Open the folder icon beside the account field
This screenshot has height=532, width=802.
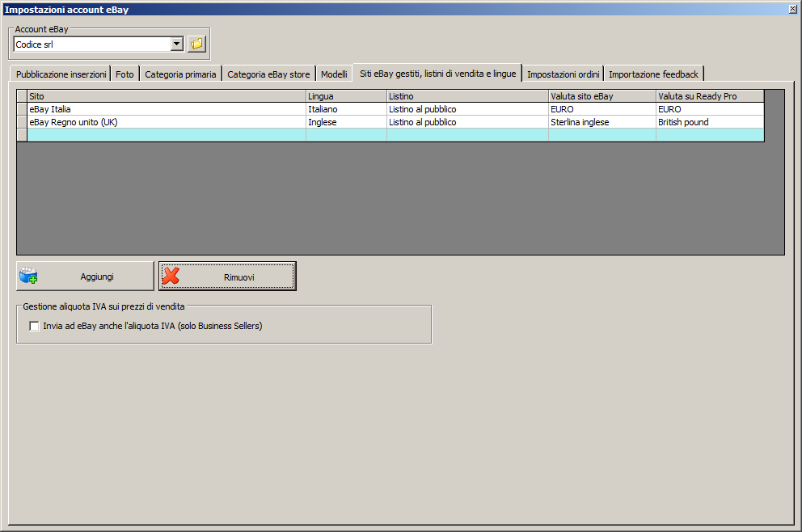coord(197,44)
